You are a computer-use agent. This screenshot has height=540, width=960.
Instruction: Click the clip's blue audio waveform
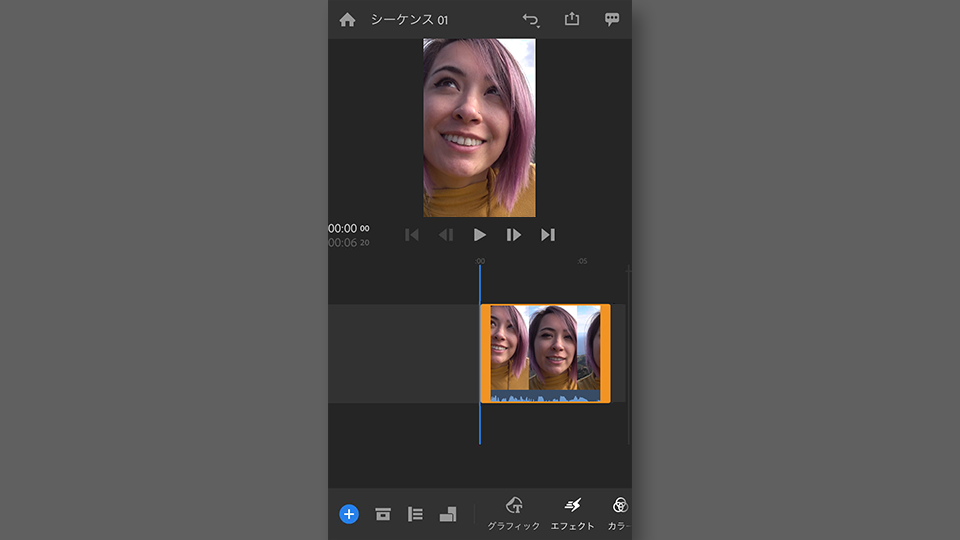pyautogui.click(x=545, y=397)
